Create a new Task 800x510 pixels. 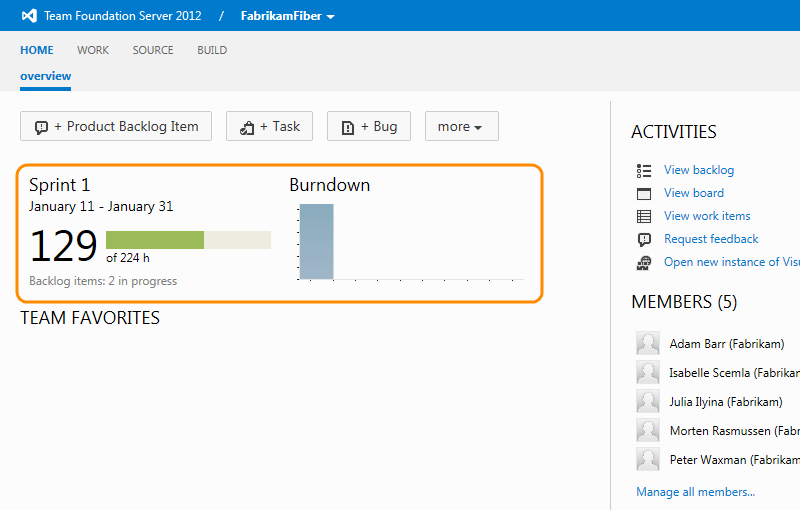click(269, 126)
